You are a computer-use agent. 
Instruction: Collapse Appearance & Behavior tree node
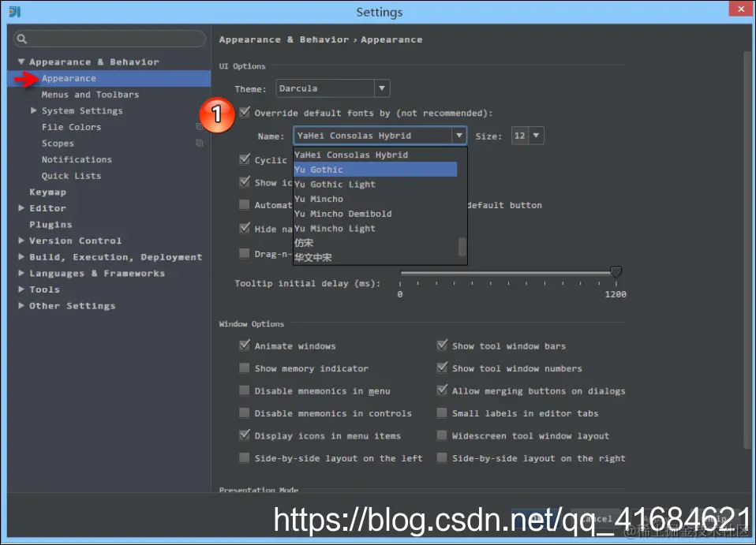tap(21, 62)
